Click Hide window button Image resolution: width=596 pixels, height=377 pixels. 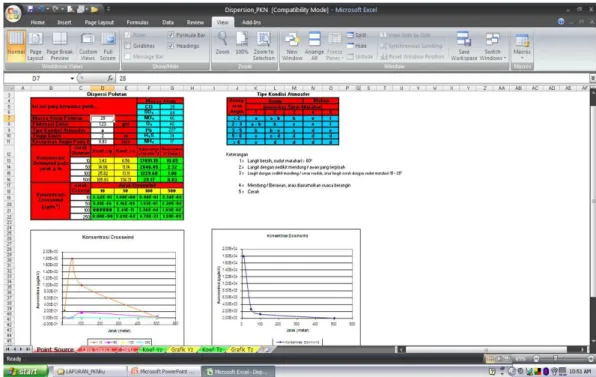357,46
